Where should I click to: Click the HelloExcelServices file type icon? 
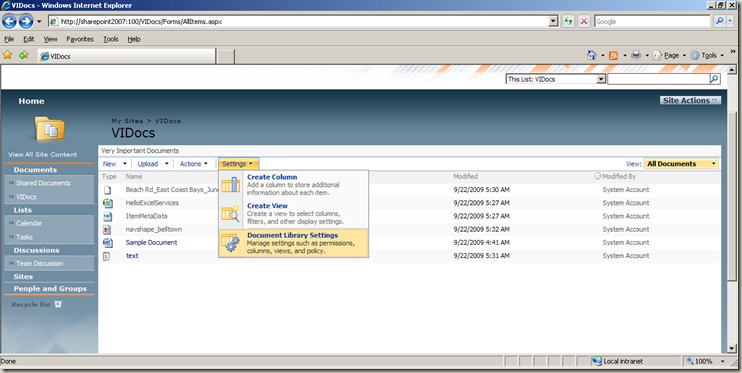(x=108, y=203)
